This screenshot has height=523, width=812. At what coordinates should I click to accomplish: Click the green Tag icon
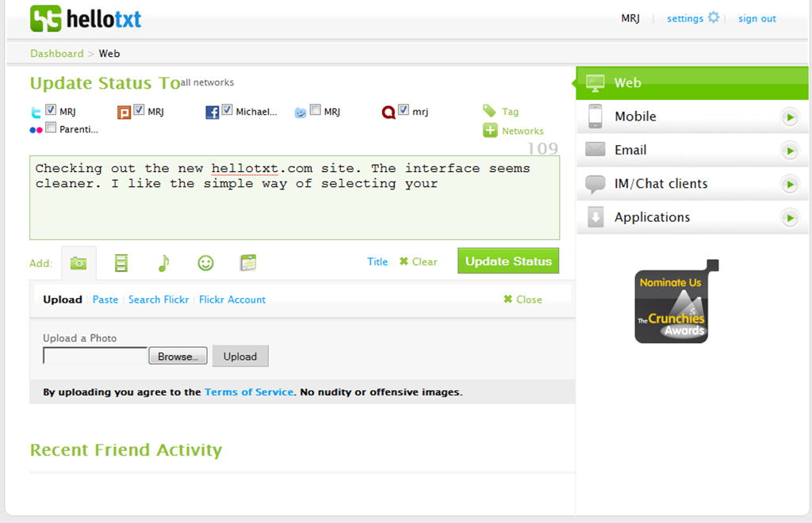coord(490,111)
